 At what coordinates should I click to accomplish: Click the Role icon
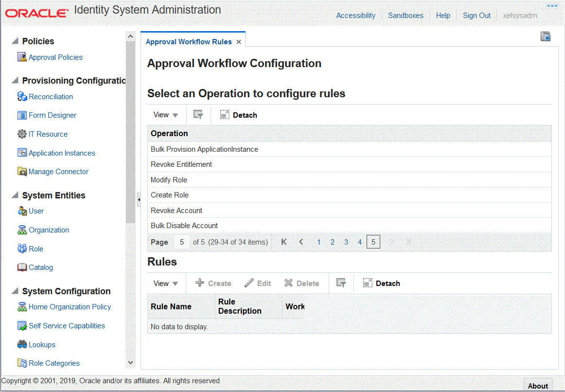click(22, 249)
